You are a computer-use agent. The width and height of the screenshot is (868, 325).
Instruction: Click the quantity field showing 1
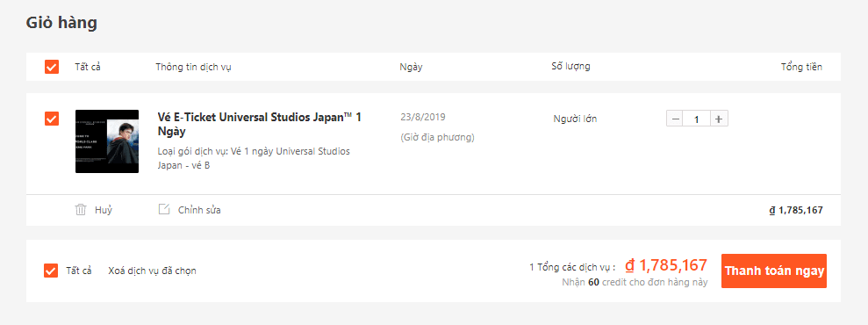(x=697, y=119)
